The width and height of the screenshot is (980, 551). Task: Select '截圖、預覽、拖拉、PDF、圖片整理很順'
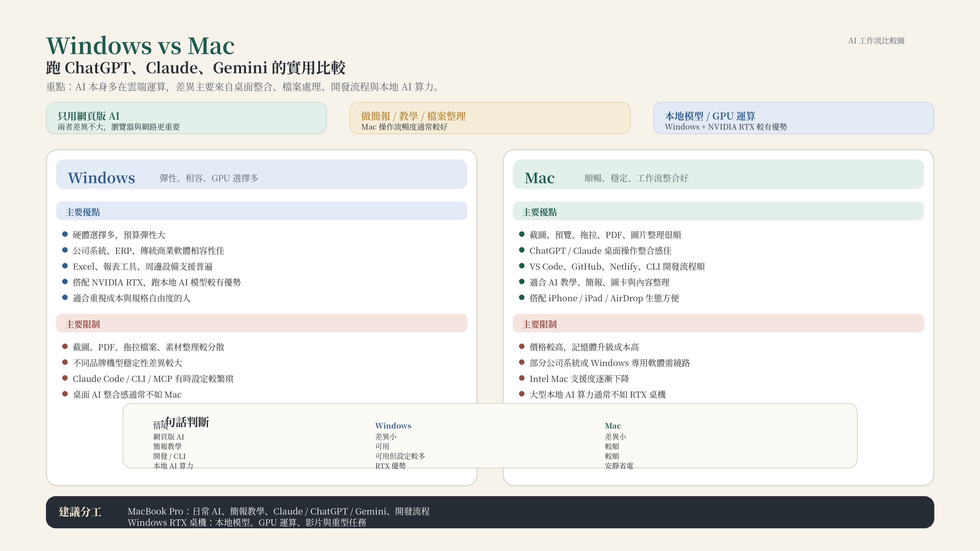point(605,235)
